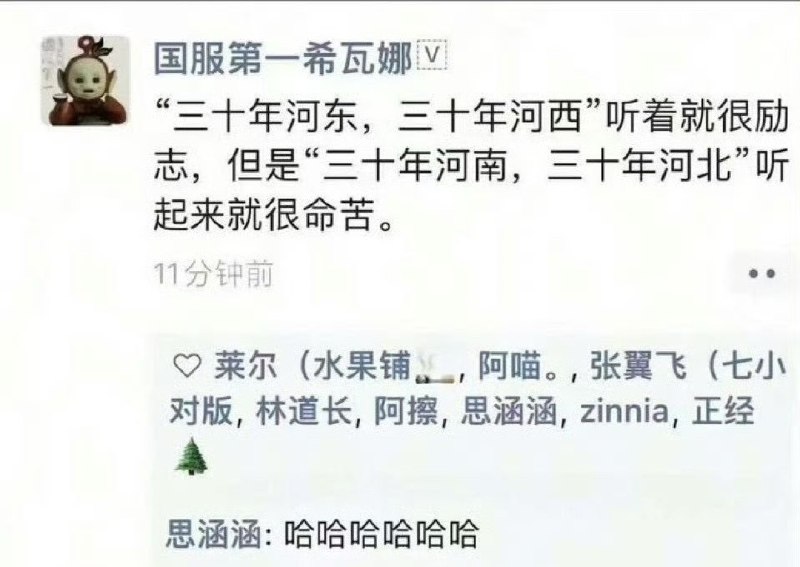Click the 11分钟前 timestamp
The width and height of the screenshot is (800, 567).
click(x=214, y=275)
